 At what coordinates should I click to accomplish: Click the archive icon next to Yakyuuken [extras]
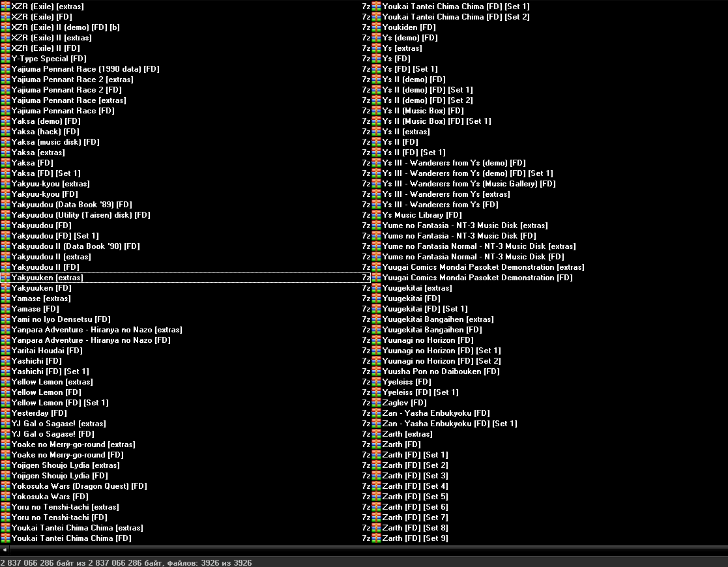6,278
